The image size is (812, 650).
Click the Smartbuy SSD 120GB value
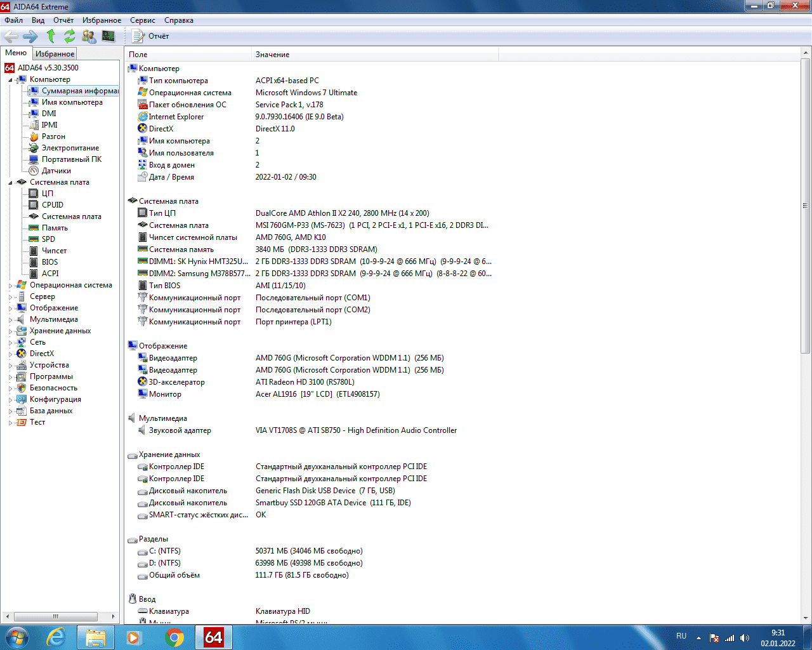[x=333, y=503]
